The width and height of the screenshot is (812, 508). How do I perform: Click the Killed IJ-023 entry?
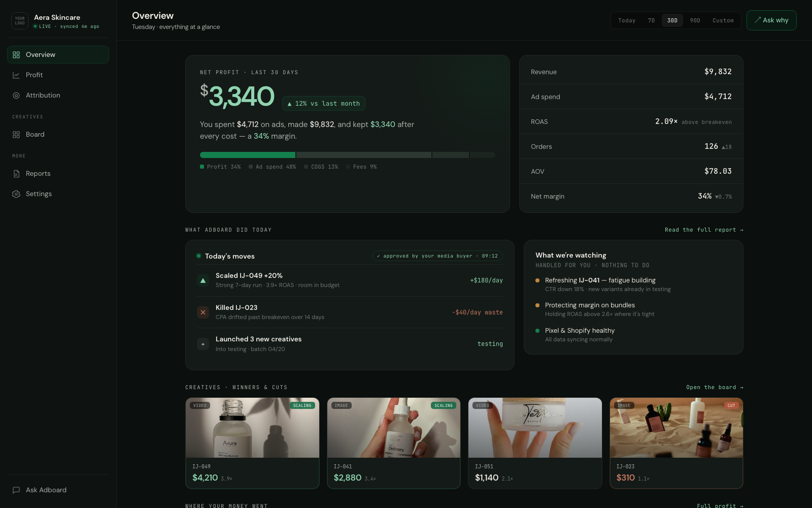350,312
